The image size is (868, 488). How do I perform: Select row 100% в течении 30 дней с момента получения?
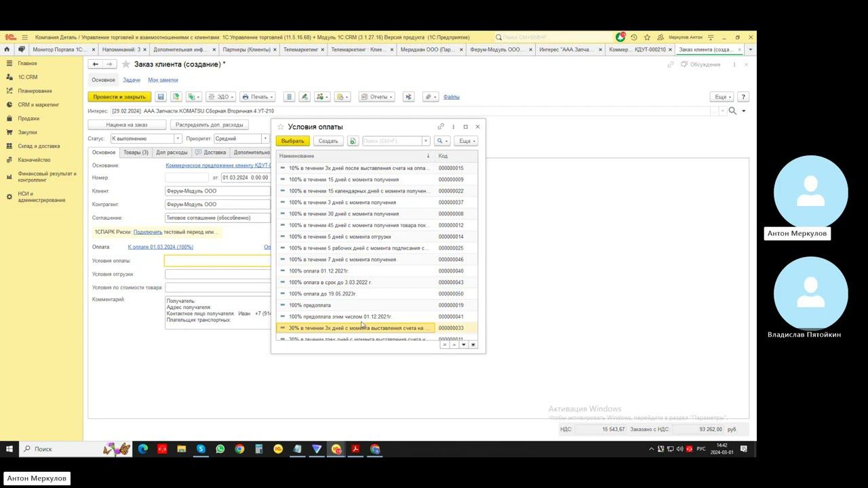pos(376,213)
